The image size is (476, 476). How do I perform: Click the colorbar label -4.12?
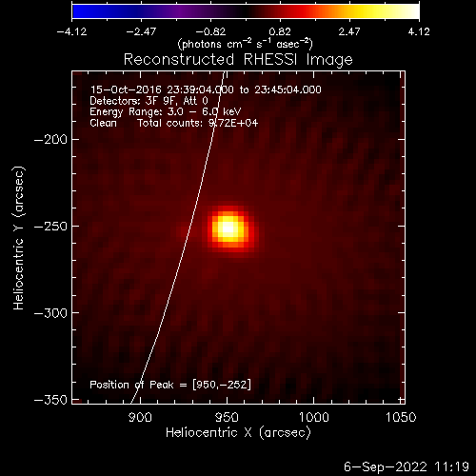pos(71,31)
